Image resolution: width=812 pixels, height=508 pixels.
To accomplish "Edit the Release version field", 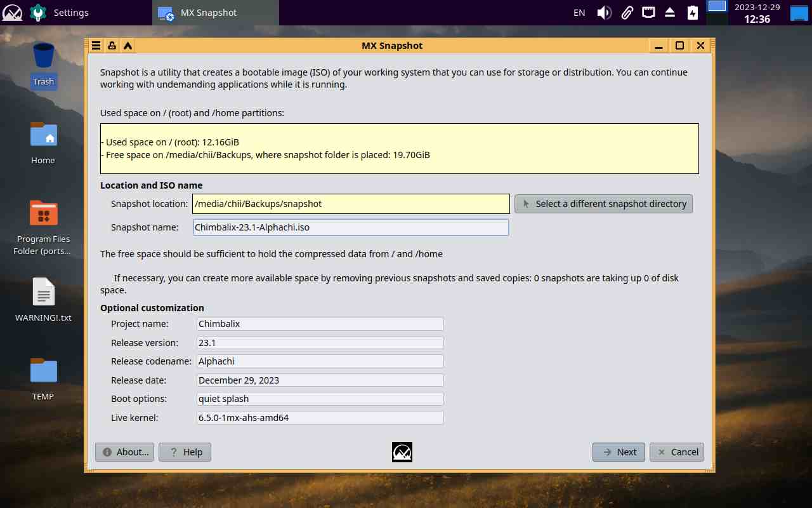I will 320,343.
